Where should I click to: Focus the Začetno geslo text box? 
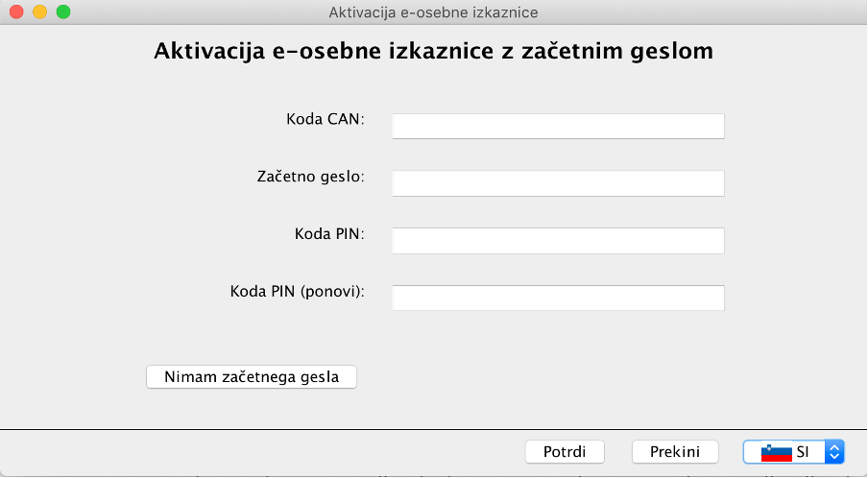pos(558,183)
